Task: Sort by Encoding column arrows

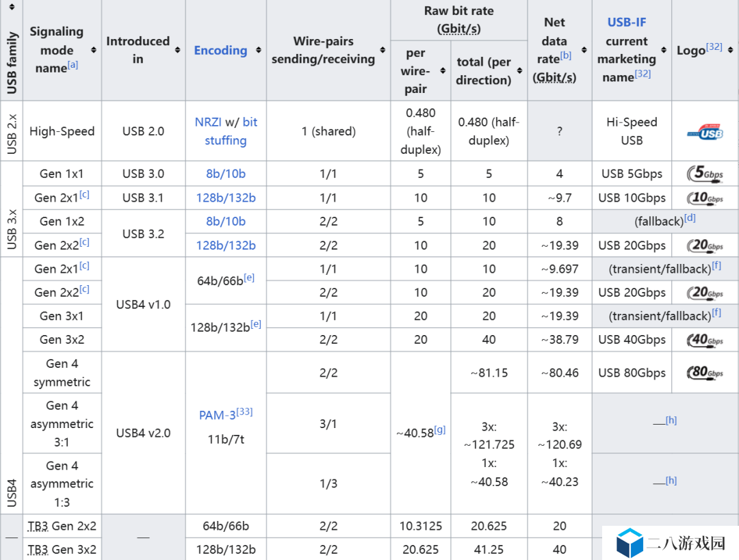Action: coord(259,50)
